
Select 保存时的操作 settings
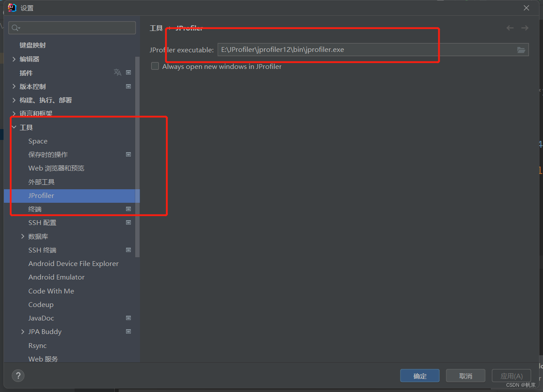48,154
